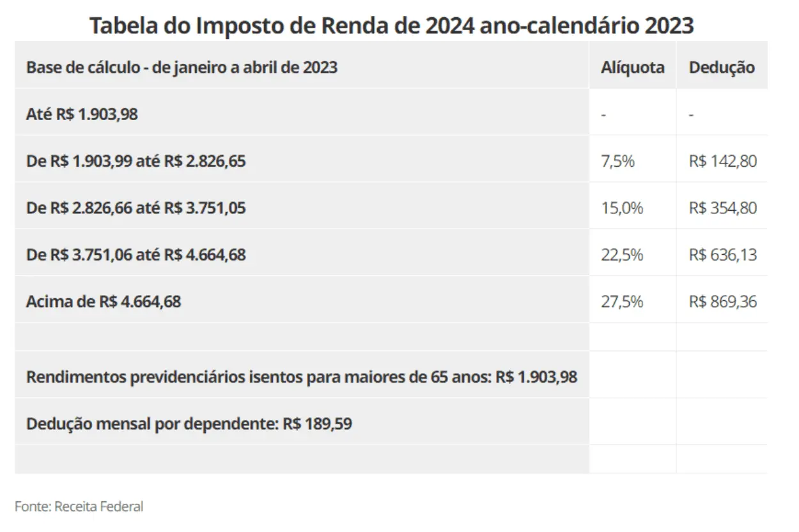Click the 22,5% aliquot cell

tap(621, 254)
